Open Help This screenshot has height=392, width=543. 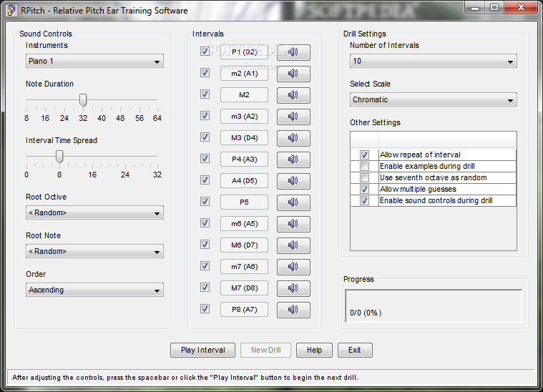[315, 350]
